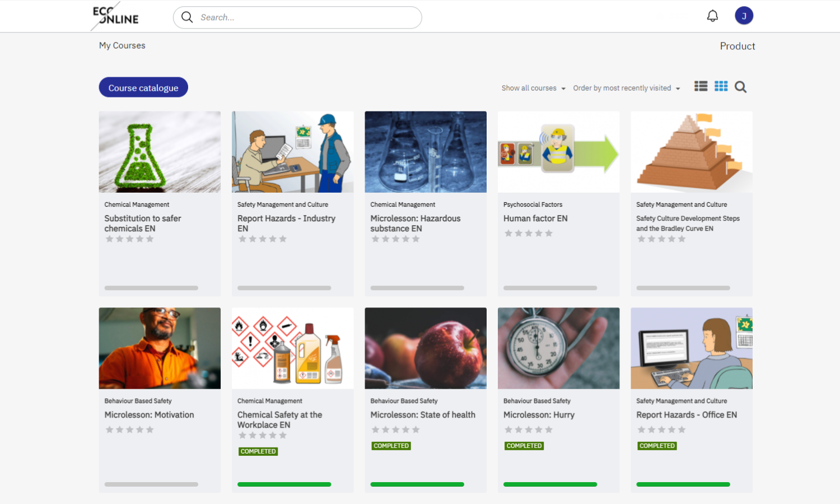Focus the top Search field
Screen dimensions: 840x504
click(297, 17)
